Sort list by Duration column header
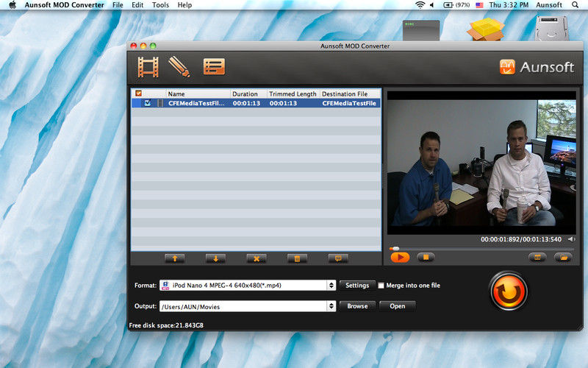This screenshot has width=588, height=368. click(248, 94)
